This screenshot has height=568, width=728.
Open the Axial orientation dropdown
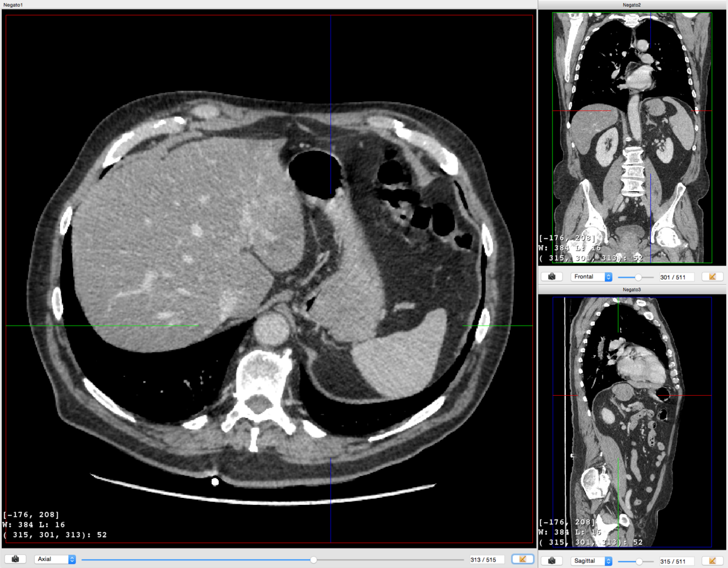pos(55,559)
